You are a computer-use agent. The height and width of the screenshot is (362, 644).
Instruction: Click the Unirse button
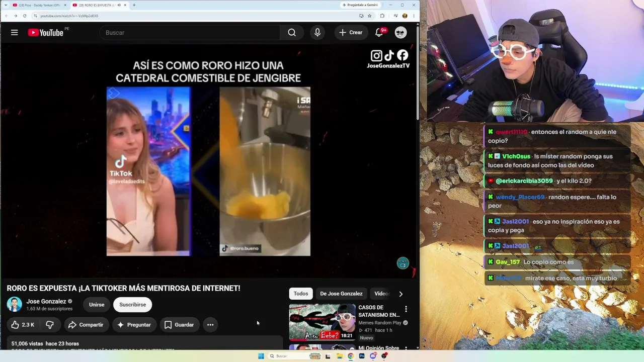[x=97, y=305]
